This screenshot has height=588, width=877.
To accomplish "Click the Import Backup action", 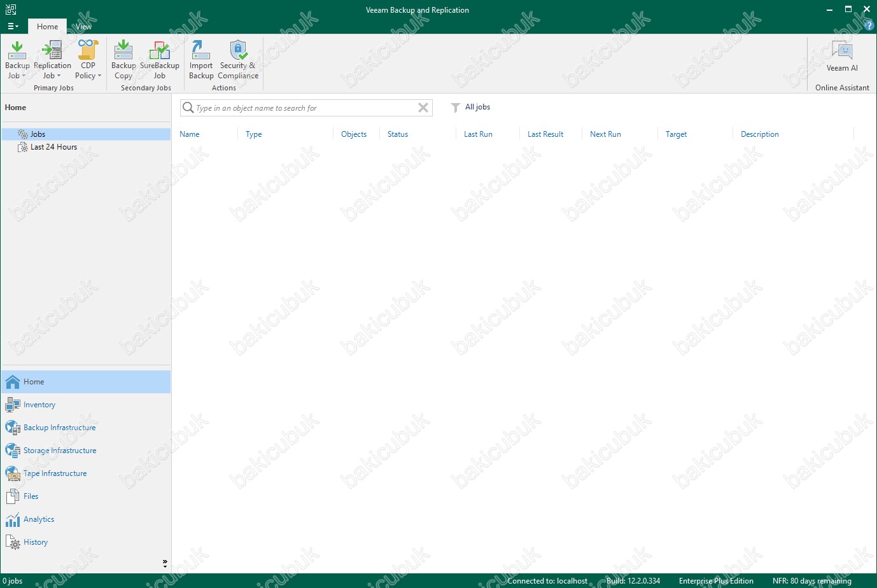I will point(201,59).
